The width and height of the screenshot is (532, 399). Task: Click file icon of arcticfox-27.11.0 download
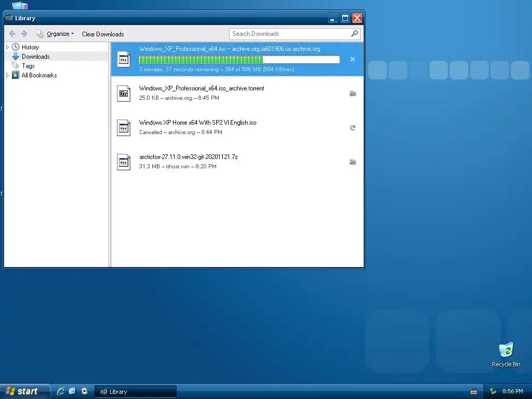click(124, 162)
